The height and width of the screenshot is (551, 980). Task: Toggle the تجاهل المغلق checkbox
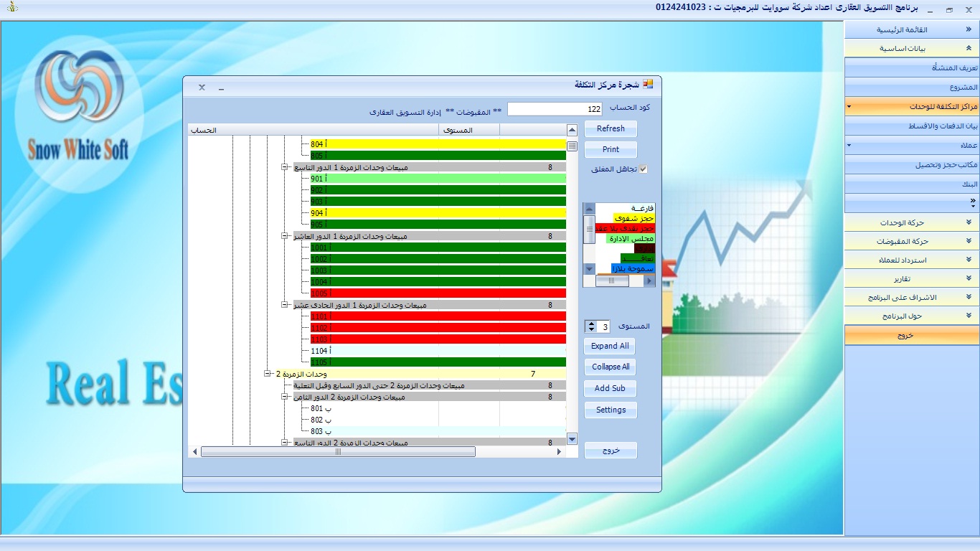click(x=644, y=170)
